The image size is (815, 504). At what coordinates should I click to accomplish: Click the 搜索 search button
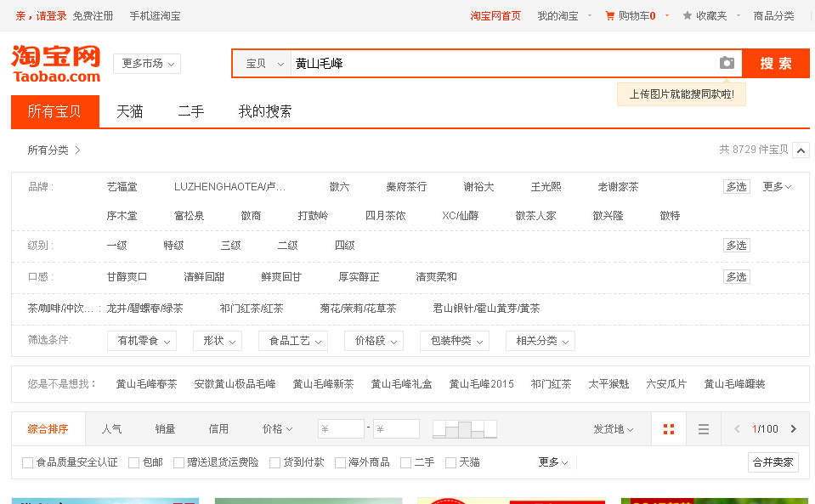click(x=776, y=64)
